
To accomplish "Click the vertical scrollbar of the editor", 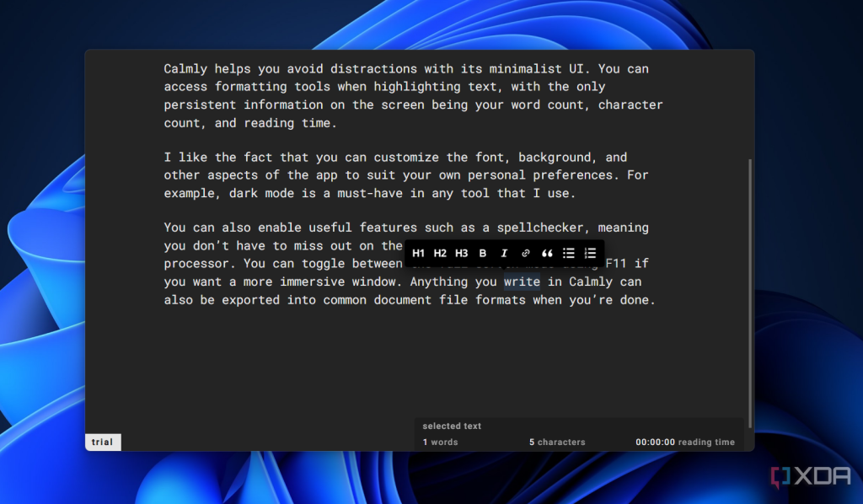I will pos(749,293).
